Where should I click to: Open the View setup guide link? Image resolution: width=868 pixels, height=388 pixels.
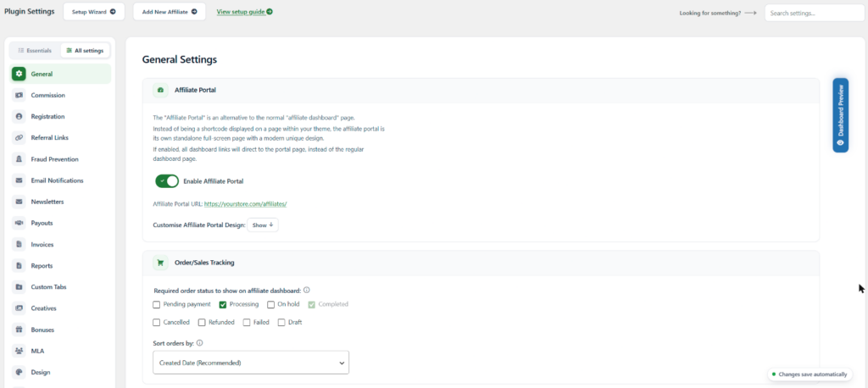[244, 12]
